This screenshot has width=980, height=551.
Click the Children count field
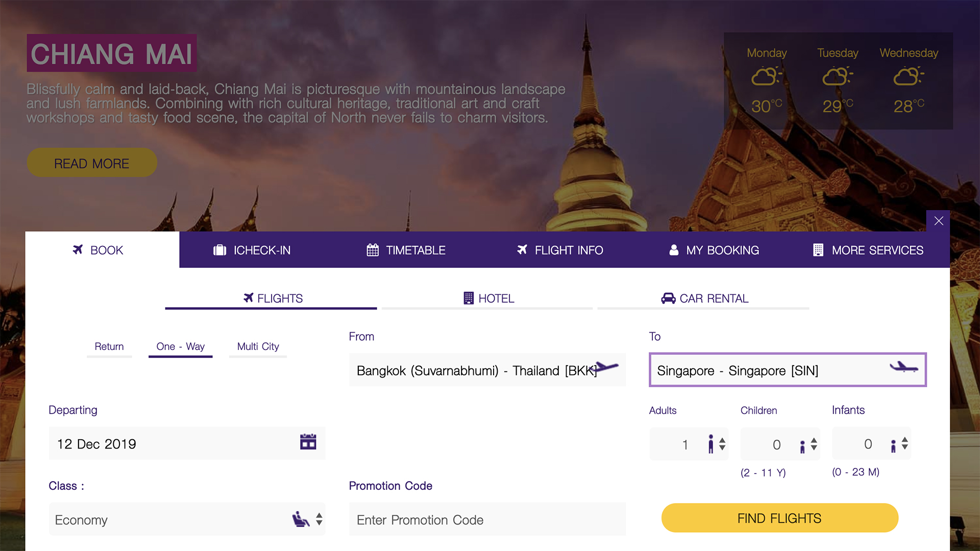[x=780, y=444]
